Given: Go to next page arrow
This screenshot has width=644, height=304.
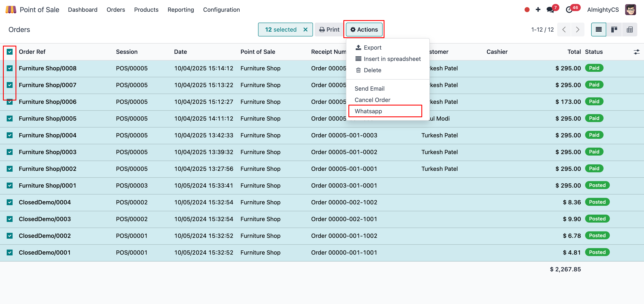Looking at the screenshot, I should coord(577,30).
